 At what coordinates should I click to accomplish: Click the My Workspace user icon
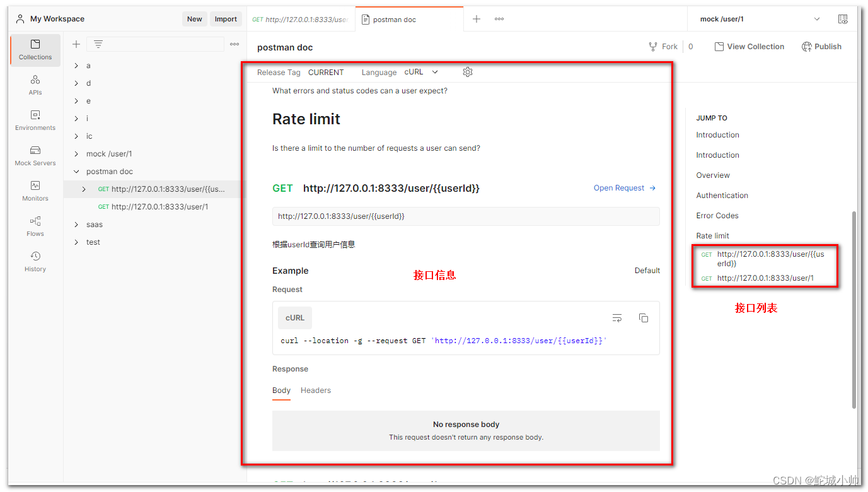click(21, 19)
